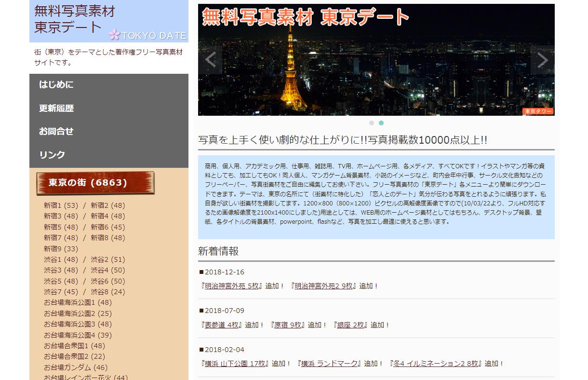Go to the お問合せ page
Image resolution: width=588 pixels, height=380 pixels.
[x=56, y=131]
